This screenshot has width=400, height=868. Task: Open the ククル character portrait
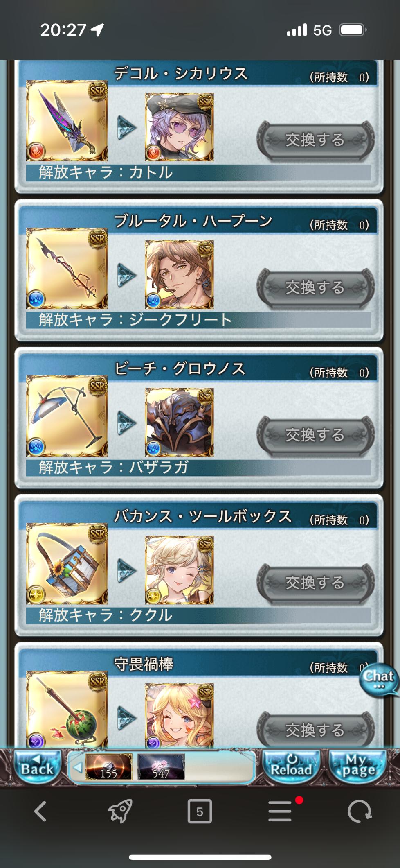179,570
